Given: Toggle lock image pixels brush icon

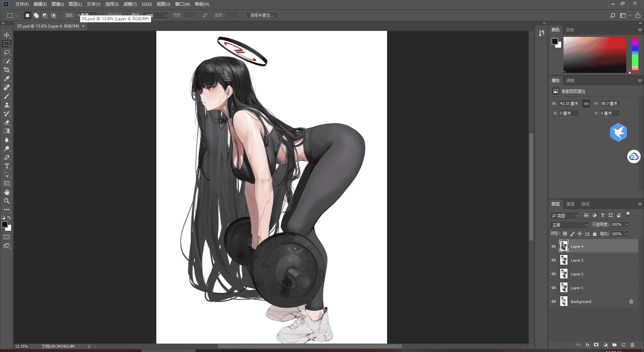Looking at the screenshot, I should point(573,234).
